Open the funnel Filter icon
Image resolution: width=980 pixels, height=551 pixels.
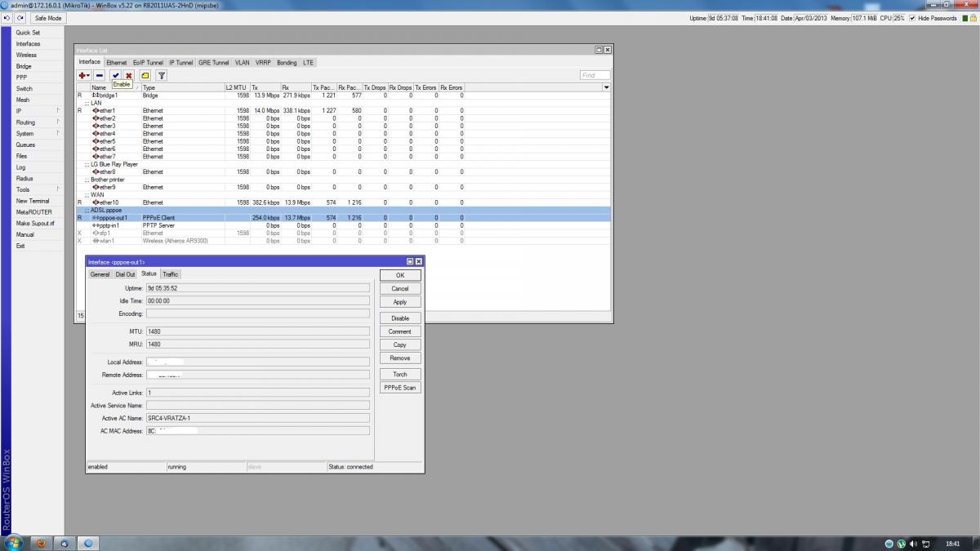162,75
